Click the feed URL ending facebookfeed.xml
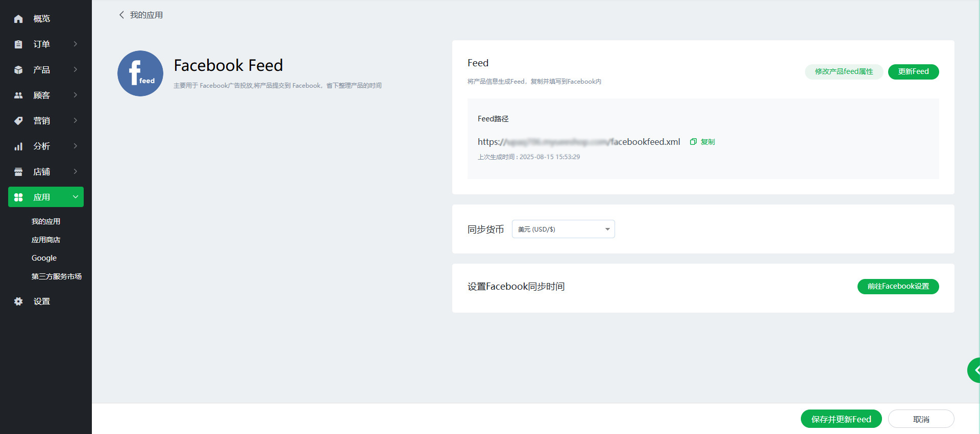 tap(579, 142)
